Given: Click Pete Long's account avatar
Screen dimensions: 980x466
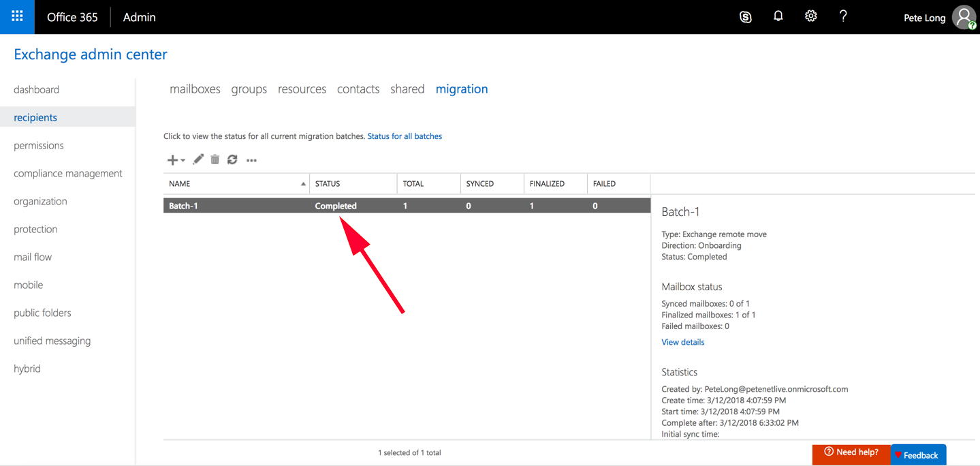Looking at the screenshot, I should click(x=963, y=16).
